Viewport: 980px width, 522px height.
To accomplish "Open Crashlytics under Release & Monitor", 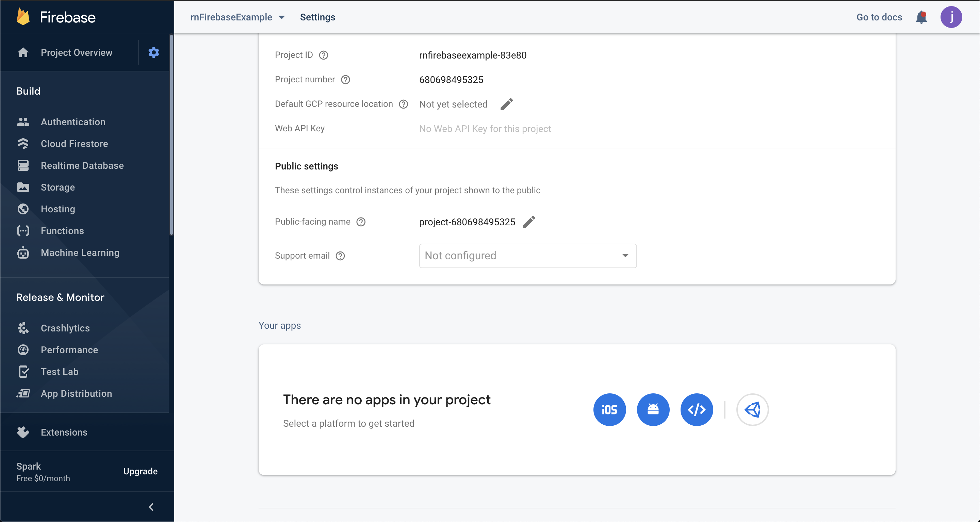I will coord(65,328).
